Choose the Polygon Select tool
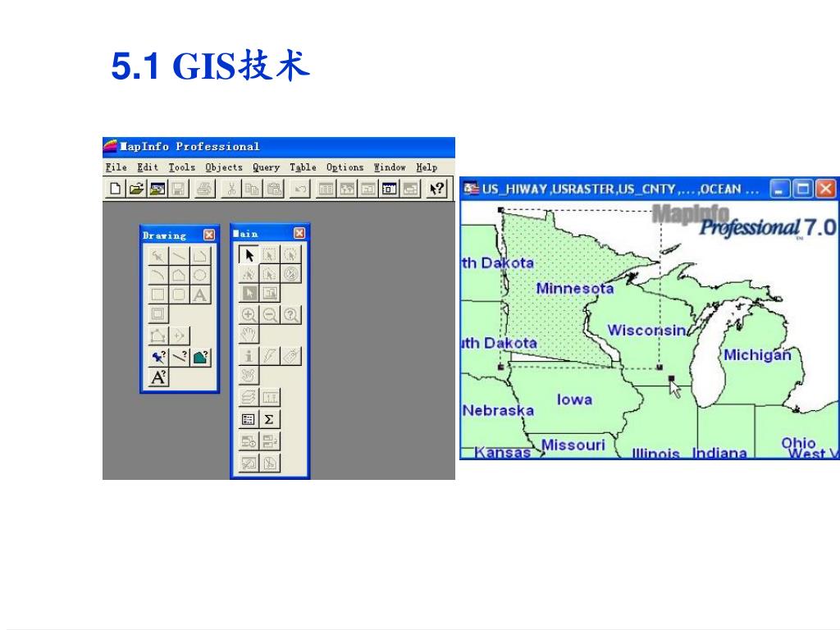 [x=249, y=274]
